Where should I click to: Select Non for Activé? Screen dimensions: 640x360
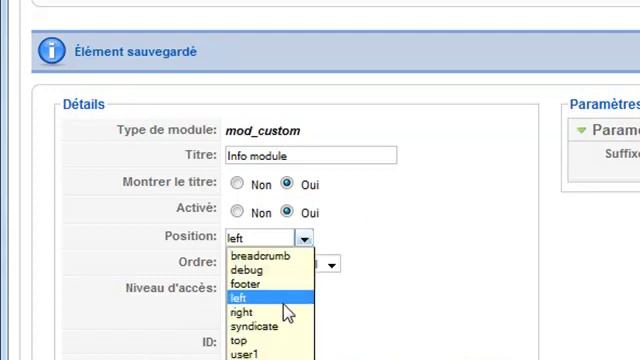237,211
